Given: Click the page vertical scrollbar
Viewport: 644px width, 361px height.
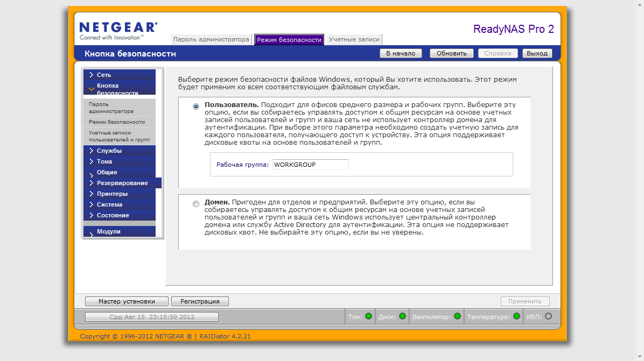Looking at the screenshot, I should (x=640, y=181).
